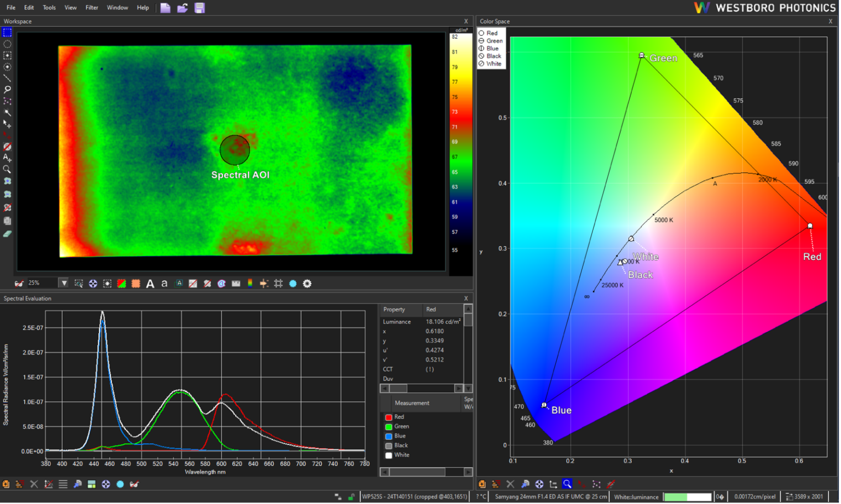Click the small 'a' icon in Workspace toolbar
Image resolution: width=841 pixels, height=504 pixels.
164,284
